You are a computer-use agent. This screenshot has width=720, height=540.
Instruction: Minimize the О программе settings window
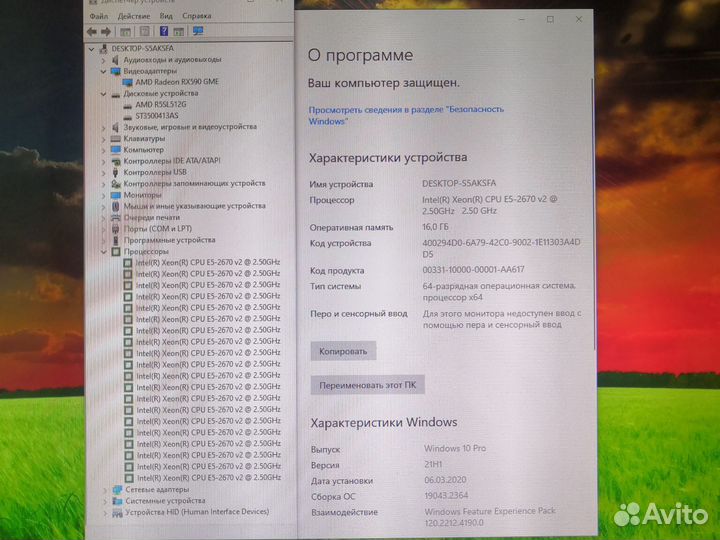click(x=522, y=20)
